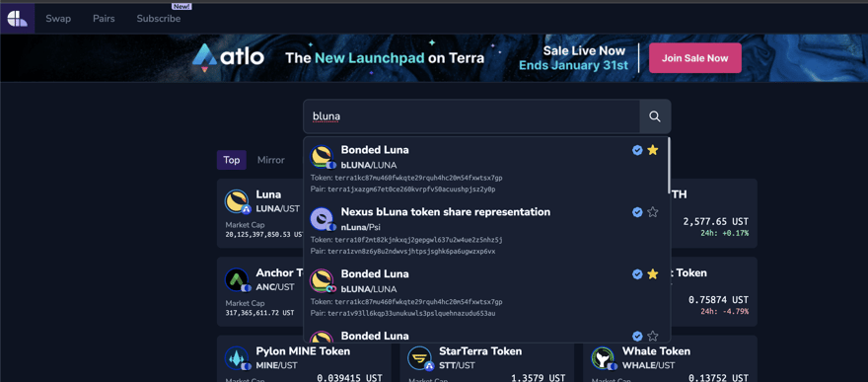Viewport: 868px width, 382px height.
Task: Click the nLuna/Psi pair label
Action: point(360,227)
